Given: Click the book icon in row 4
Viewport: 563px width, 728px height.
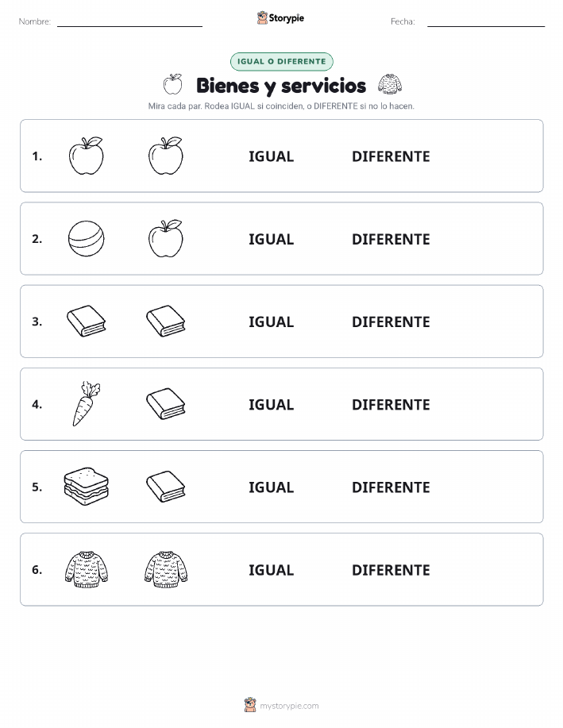Looking at the screenshot, I should pos(165,404).
